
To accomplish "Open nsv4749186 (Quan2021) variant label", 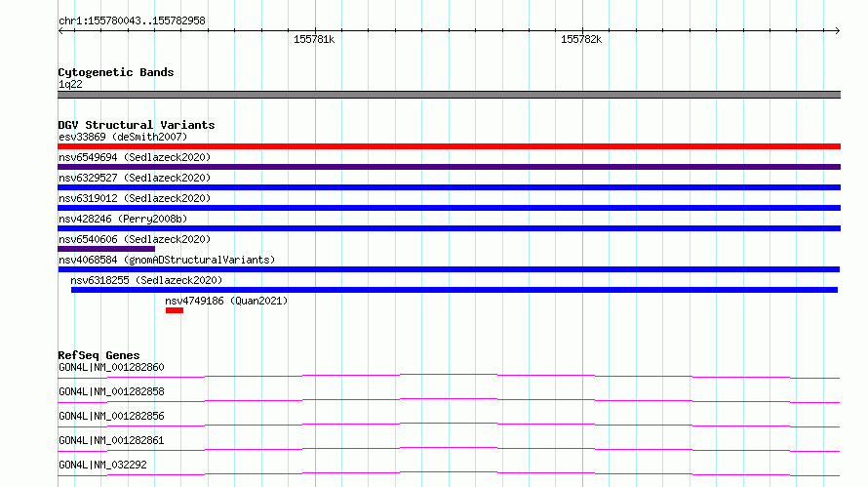I will (226, 301).
